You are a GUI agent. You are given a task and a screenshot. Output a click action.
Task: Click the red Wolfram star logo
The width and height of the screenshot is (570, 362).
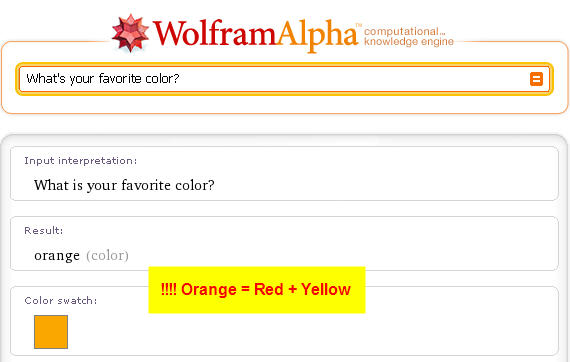130,33
